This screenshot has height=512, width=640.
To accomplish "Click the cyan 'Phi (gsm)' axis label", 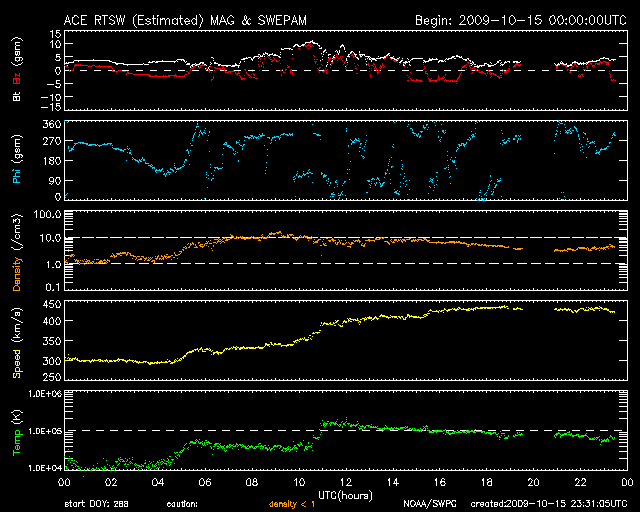I will [17, 160].
